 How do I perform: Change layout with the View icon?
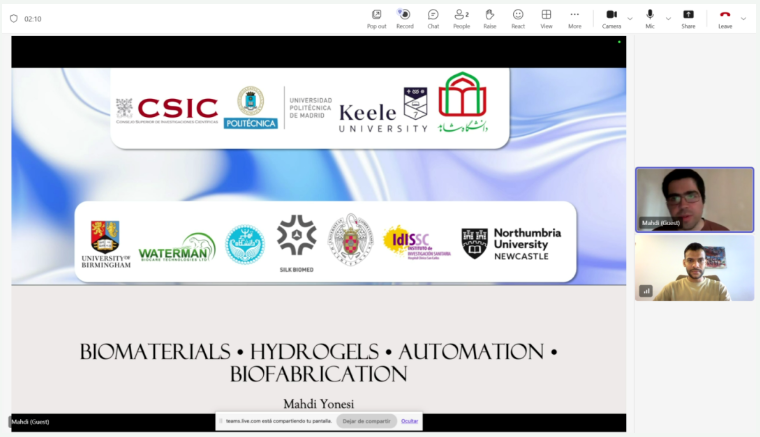click(546, 19)
